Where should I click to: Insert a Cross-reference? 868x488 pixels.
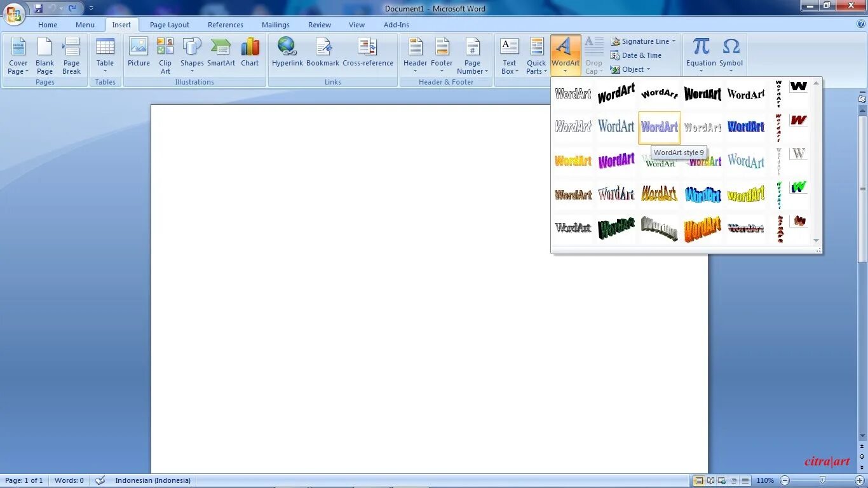pos(368,52)
